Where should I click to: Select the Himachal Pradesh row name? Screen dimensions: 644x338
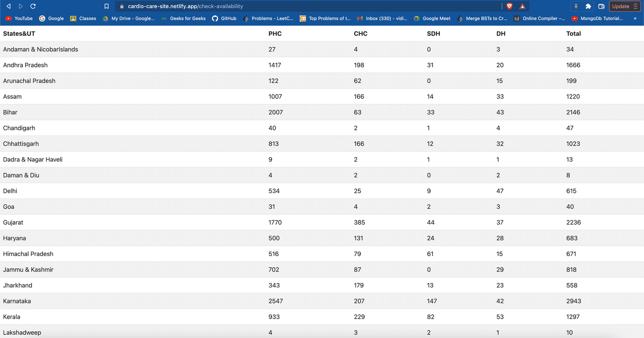coord(28,254)
